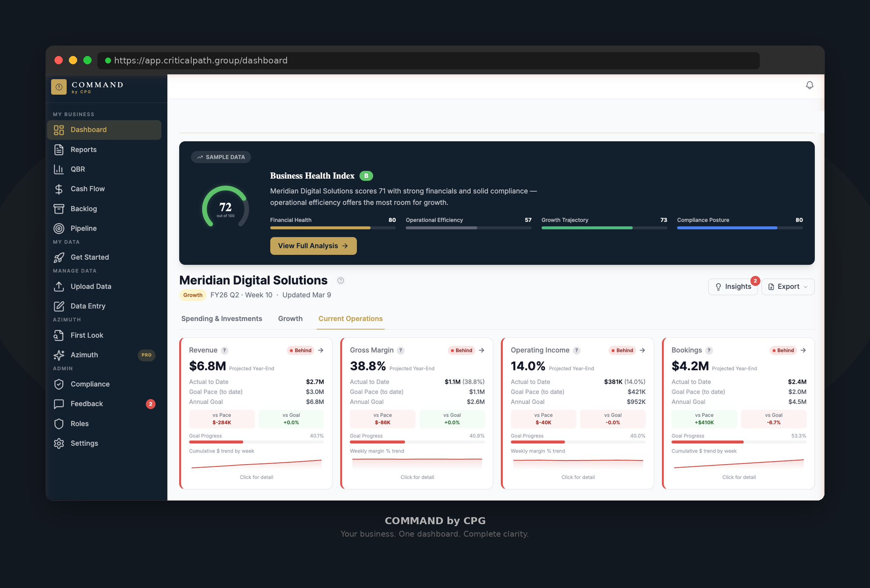Show the Gross Margin help question mark
870x588 pixels.
click(401, 350)
